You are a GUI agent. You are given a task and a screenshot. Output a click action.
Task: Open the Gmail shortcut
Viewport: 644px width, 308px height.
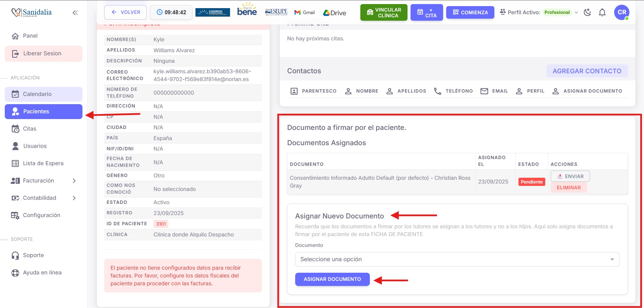(304, 13)
